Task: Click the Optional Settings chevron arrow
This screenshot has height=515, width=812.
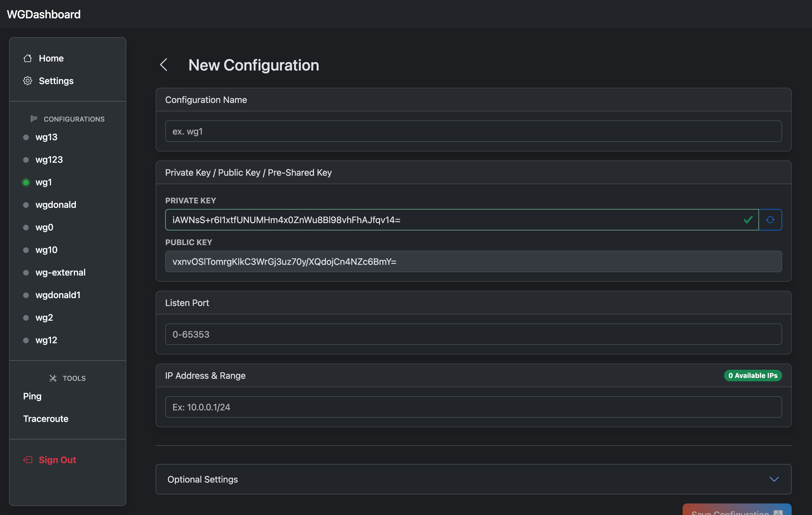Action: click(774, 478)
